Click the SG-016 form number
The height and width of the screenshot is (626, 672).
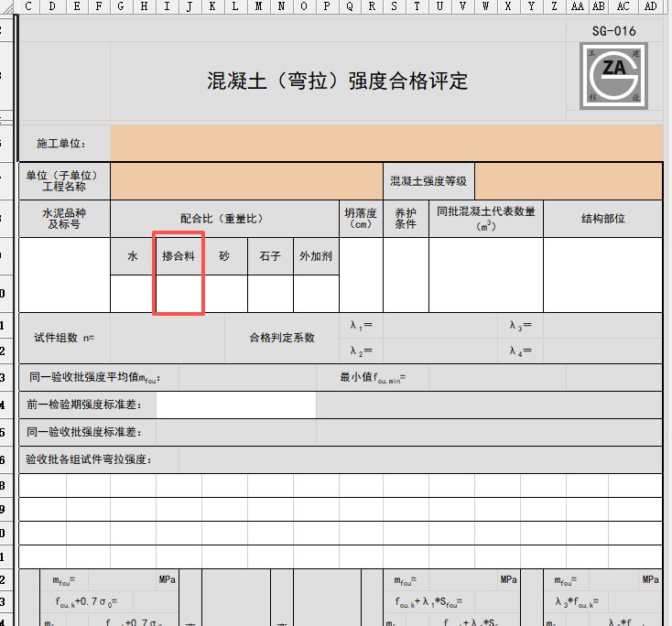click(x=613, y=31)
